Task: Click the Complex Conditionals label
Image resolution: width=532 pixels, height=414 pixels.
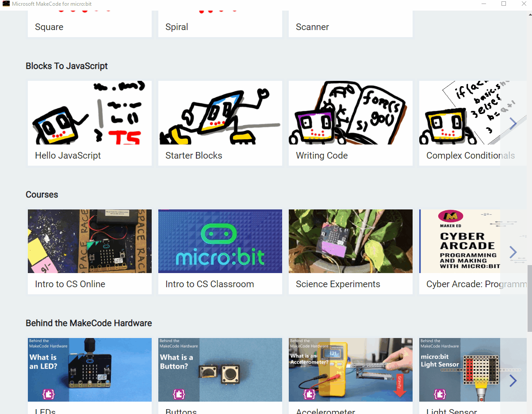Action: point(471,156)
